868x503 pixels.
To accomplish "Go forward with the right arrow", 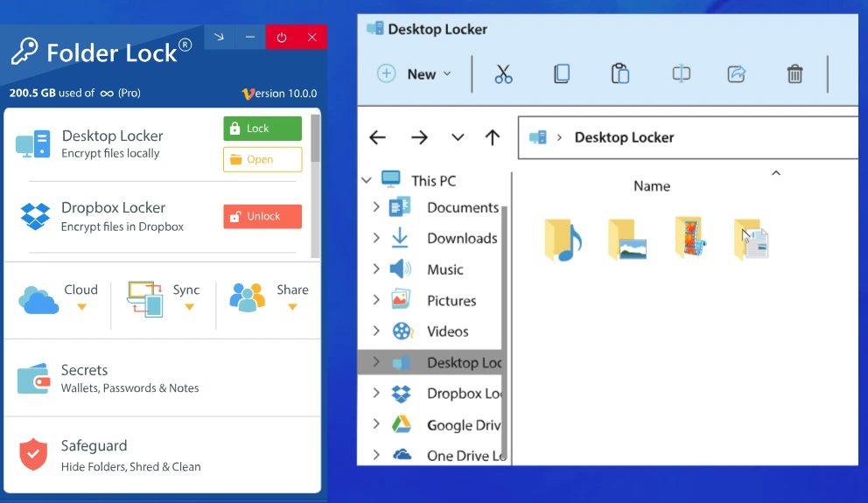I will pyautogui.click(x=420, y=137).
